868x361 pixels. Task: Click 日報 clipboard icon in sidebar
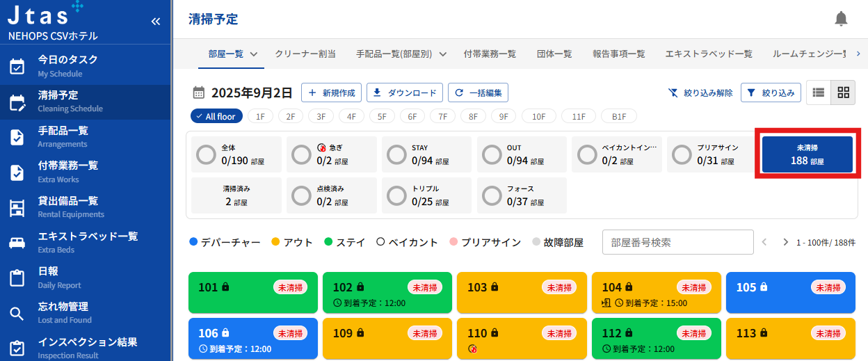pos(17,278)
